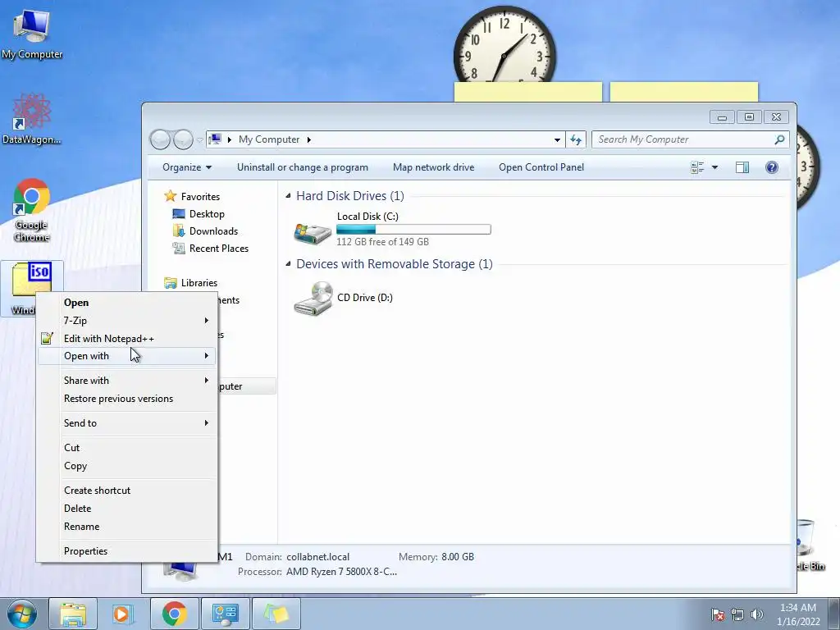Click the Notepad++ icon in context menu

coord(47,338)
